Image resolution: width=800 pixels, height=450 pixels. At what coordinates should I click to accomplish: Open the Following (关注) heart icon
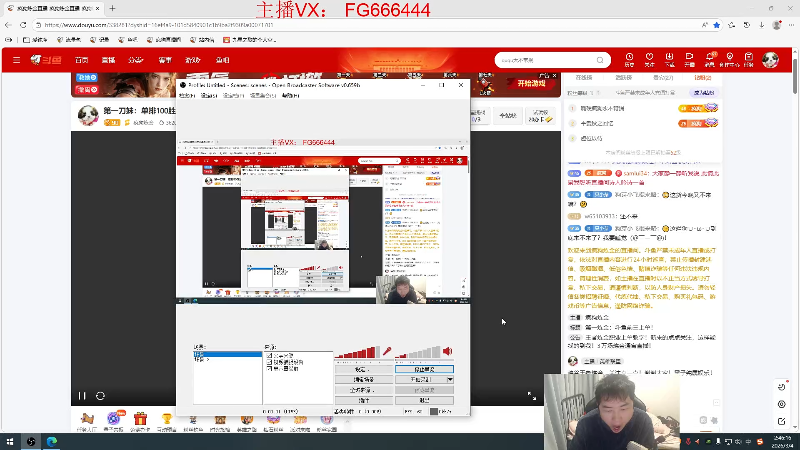click(649, 60)
